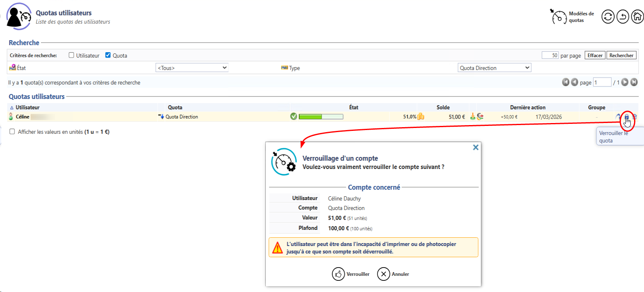
Task: Click the refresh icon in the top-right
Action: point(608,17)
